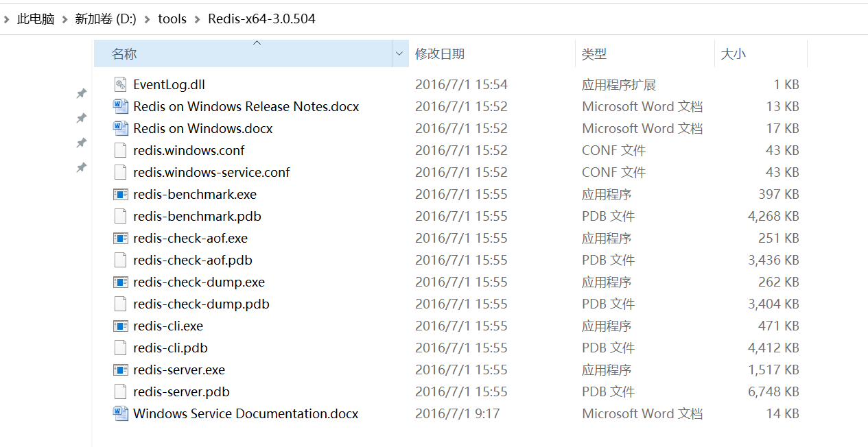The image size is (868, 447).
Task: Click the redis-check-dump.pdb file icon
Action: point(121,304)
